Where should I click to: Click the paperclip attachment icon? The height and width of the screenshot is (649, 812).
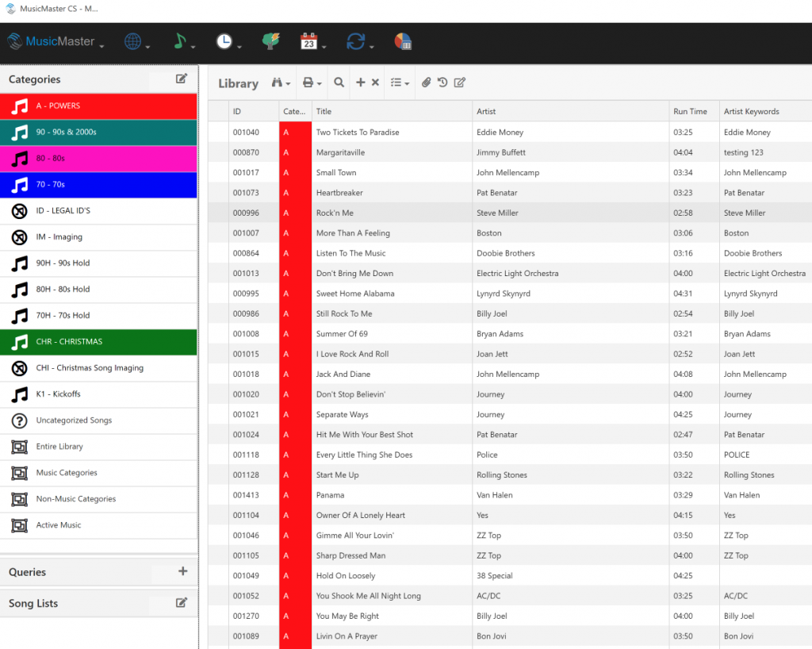[x=426, y=83]
